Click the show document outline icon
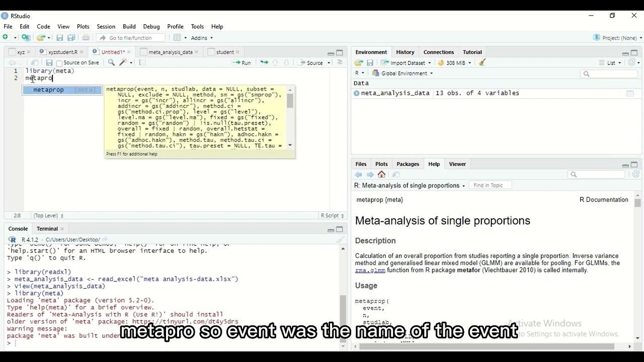The height and width of the screenshot is (362, 644). pos(340,63)
